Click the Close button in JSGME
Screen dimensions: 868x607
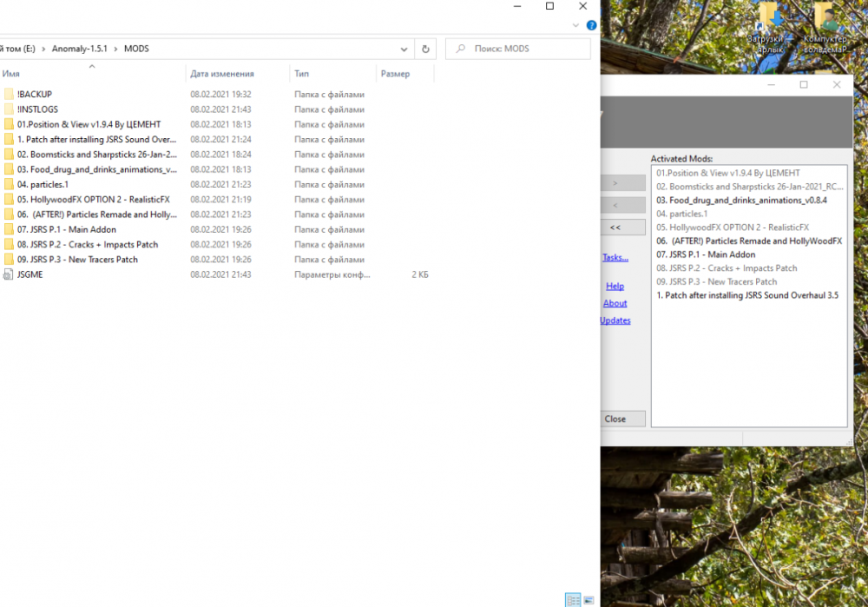[622, 419]
